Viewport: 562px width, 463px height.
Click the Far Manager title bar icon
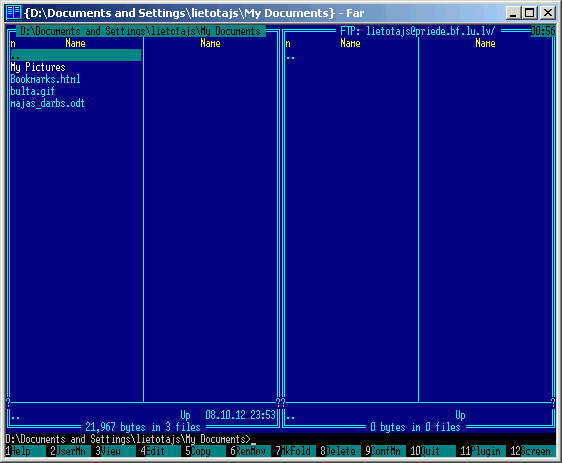click(x=14, y=13)
